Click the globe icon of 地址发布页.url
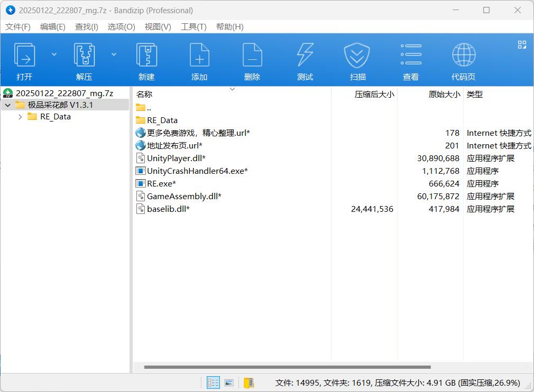The width and height of the screenshot is (534, 392). click(140, 146)
